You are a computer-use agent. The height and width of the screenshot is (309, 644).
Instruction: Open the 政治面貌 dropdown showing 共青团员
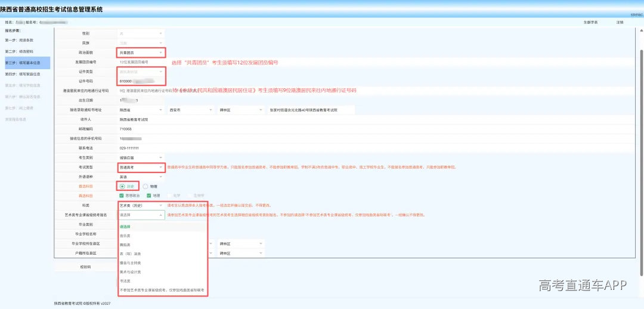click(x=141, y=52)
